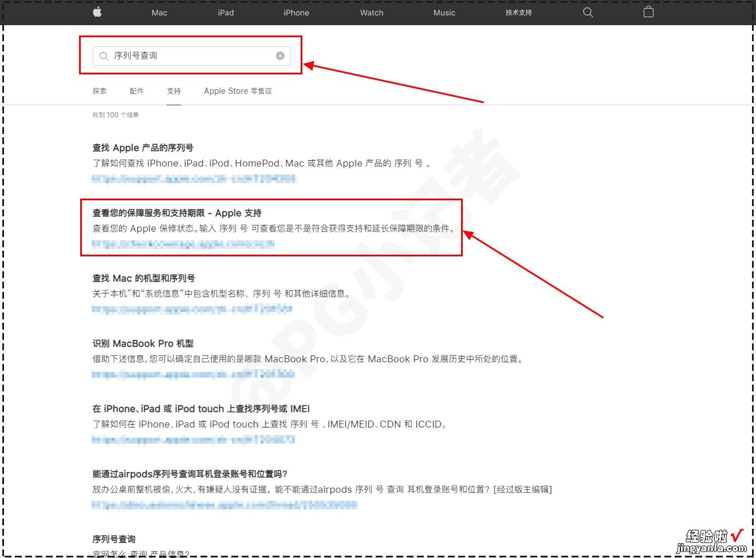Image resolution: width=756 pixels, height=558 pixels.
Task: Click description 放办公桌前整机被偷, 火大
Action: 322,489
